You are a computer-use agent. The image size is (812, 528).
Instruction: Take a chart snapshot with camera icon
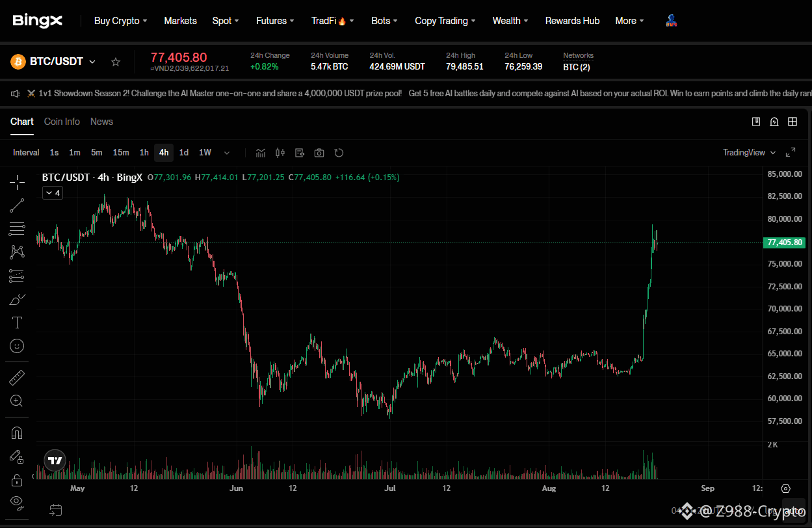[319, 153]
